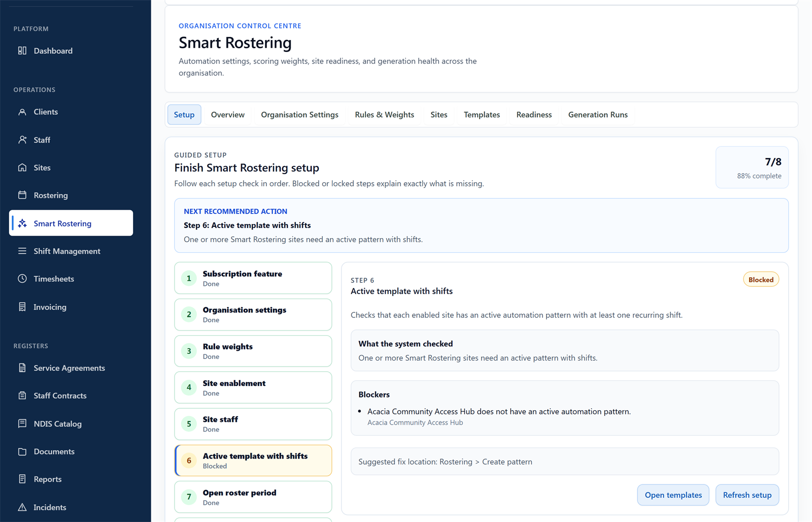Click the Acacia Community Access Hub blocker text

499,412
